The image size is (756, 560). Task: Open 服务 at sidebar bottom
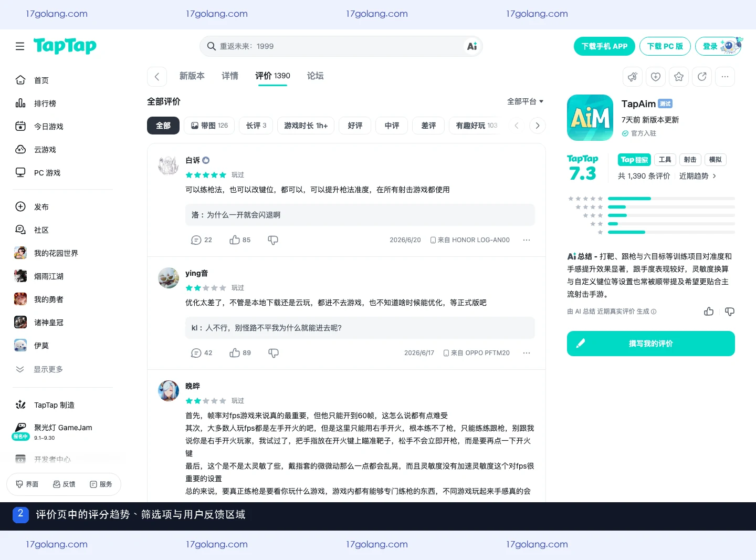pyautogui.click(x=101, y=484)
